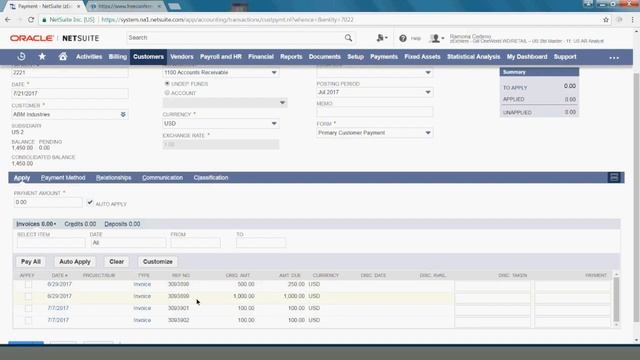Click the browser address bar URL
640x360 pixels.
[227, 20]
